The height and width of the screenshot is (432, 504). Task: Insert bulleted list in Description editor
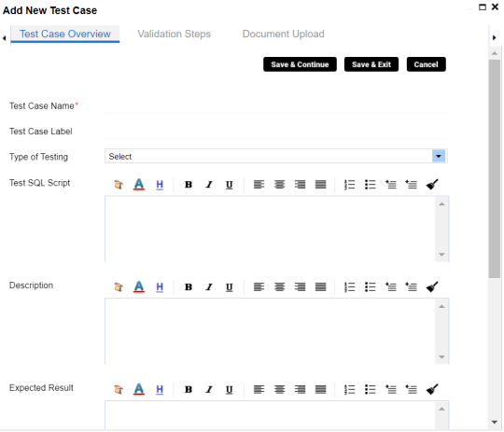coord(371,287)
